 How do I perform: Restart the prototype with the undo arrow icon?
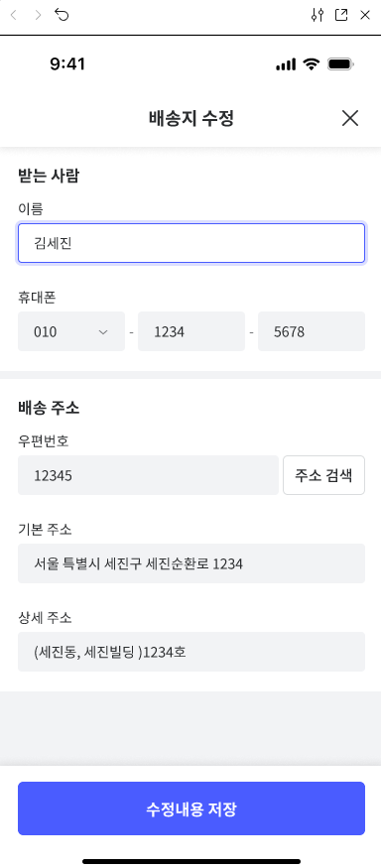click(x=62, y=15)
